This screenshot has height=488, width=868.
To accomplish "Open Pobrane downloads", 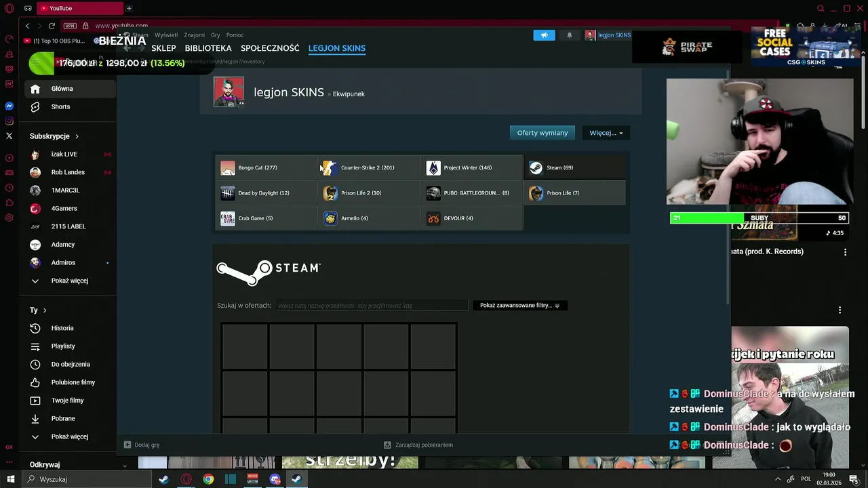I will (69, 419).
